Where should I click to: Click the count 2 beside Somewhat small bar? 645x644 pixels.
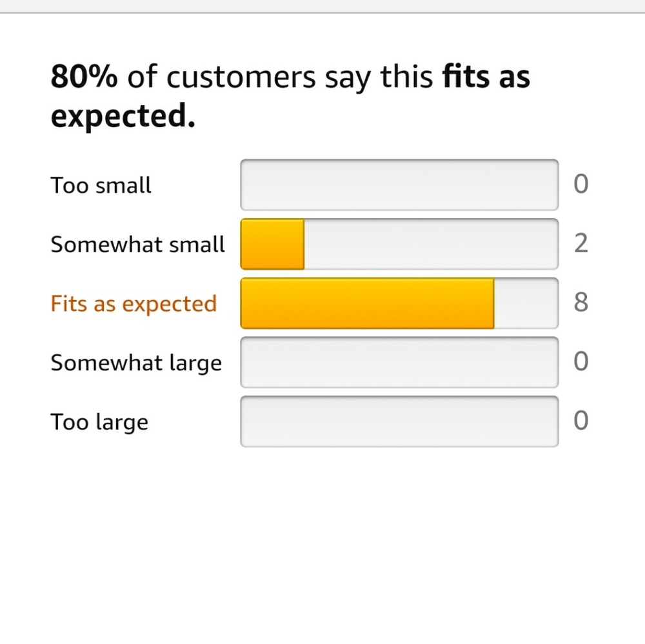tap(580, 245)
